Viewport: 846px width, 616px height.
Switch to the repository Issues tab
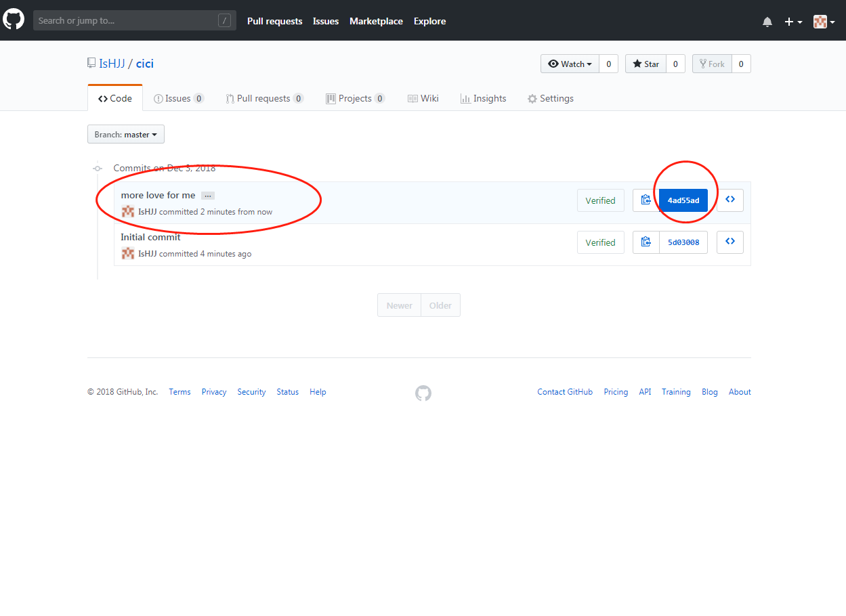point(179,98)
